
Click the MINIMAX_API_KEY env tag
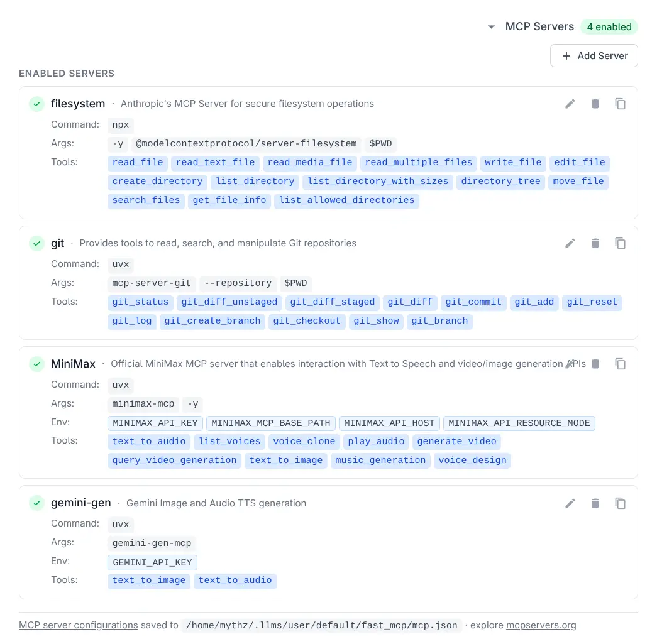click(x=155, y=423)
